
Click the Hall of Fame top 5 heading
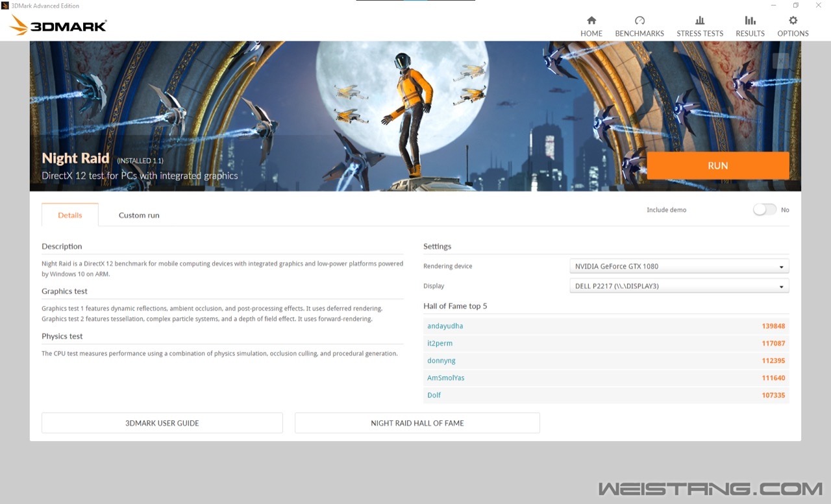point(455,306)
